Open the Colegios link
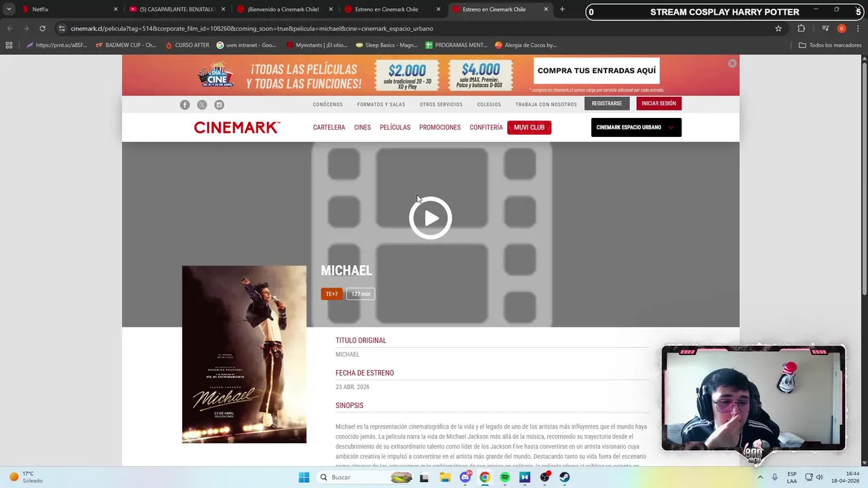The height and width of the screenshot is (488, 868). [x=489, y=104]
